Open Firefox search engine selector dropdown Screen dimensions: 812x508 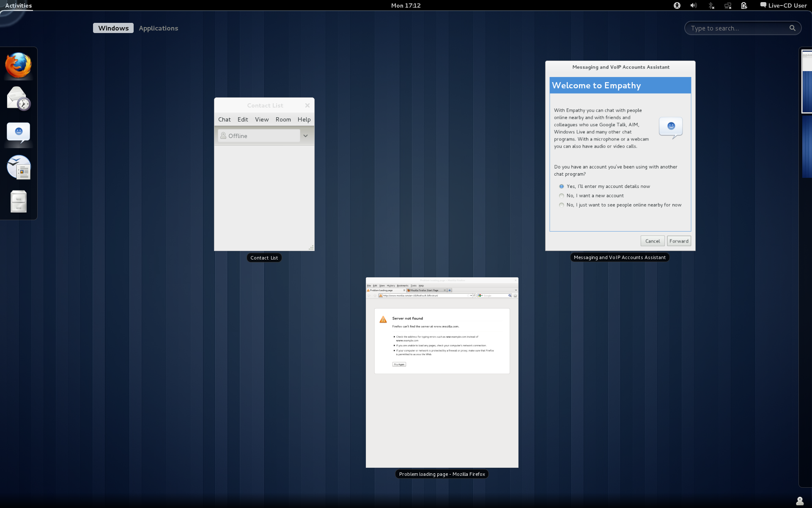point(480,295)
